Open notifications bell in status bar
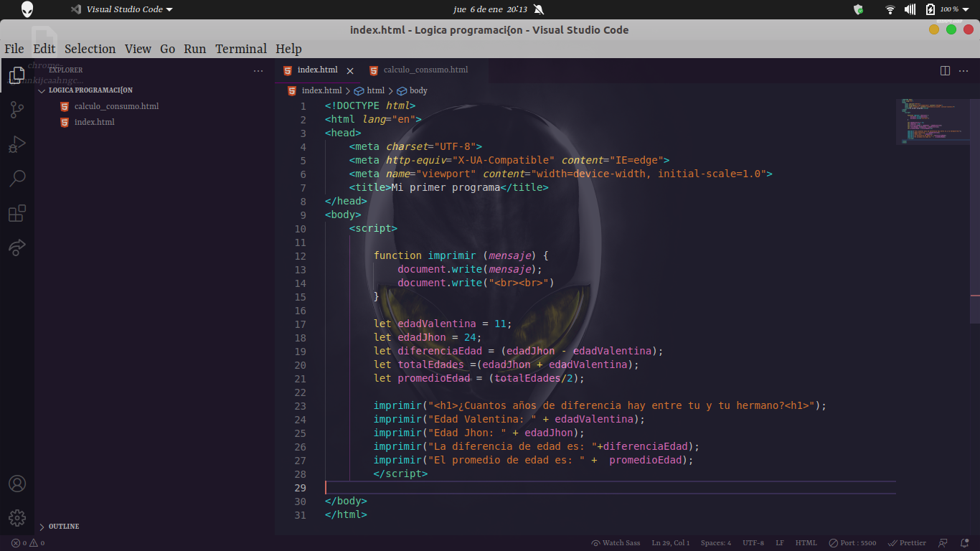 [964, 543]
